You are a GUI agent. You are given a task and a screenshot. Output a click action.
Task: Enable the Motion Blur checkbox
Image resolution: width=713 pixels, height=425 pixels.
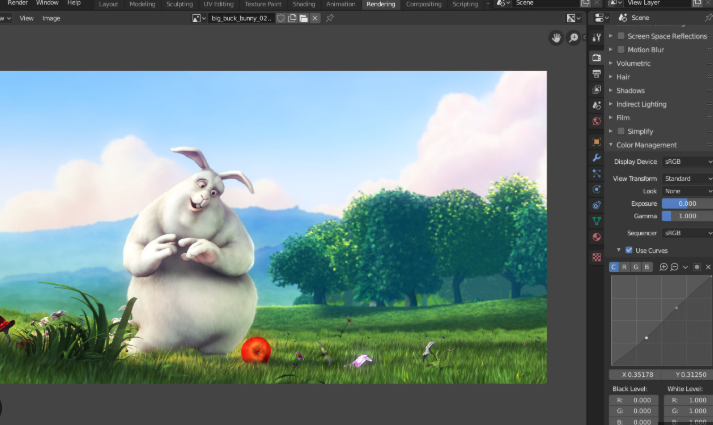621,50
